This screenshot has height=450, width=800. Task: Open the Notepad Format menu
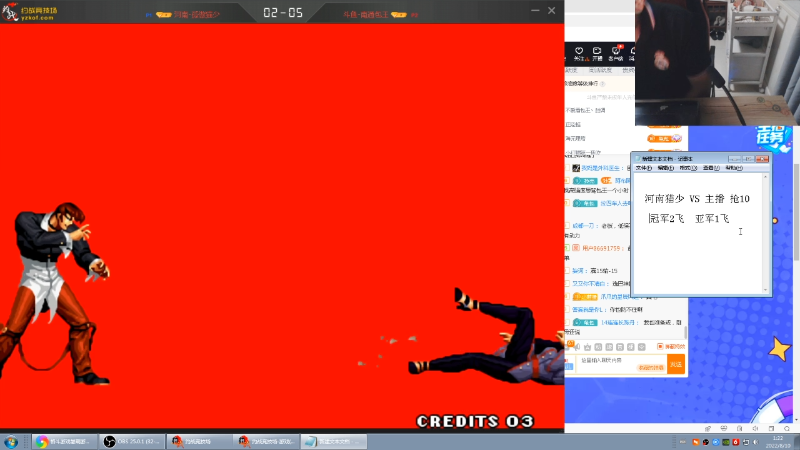(688, 168)
